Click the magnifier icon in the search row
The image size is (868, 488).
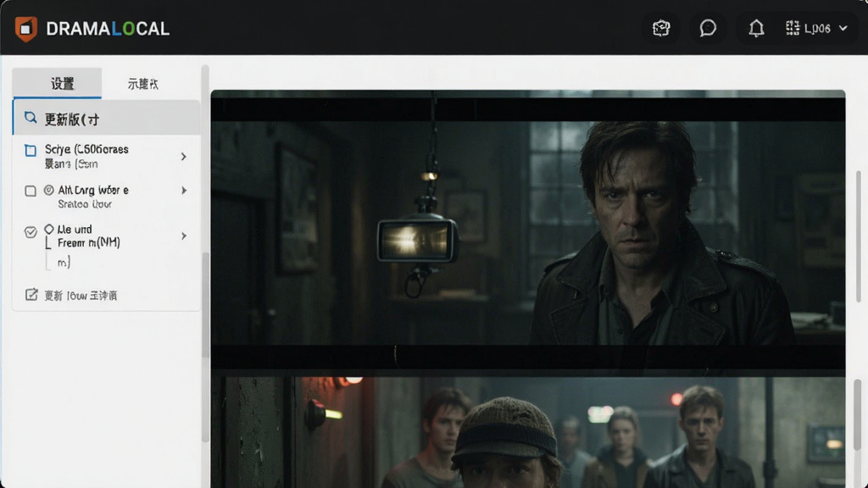pos(31,118)
